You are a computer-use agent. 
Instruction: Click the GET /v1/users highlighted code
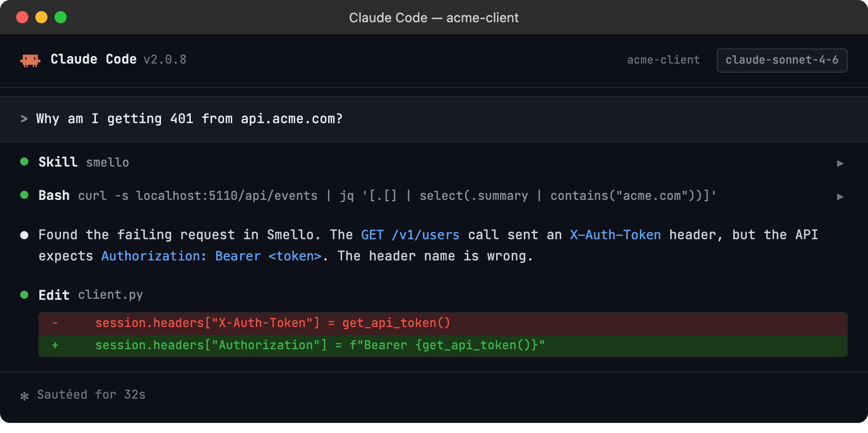coord(410,235)
